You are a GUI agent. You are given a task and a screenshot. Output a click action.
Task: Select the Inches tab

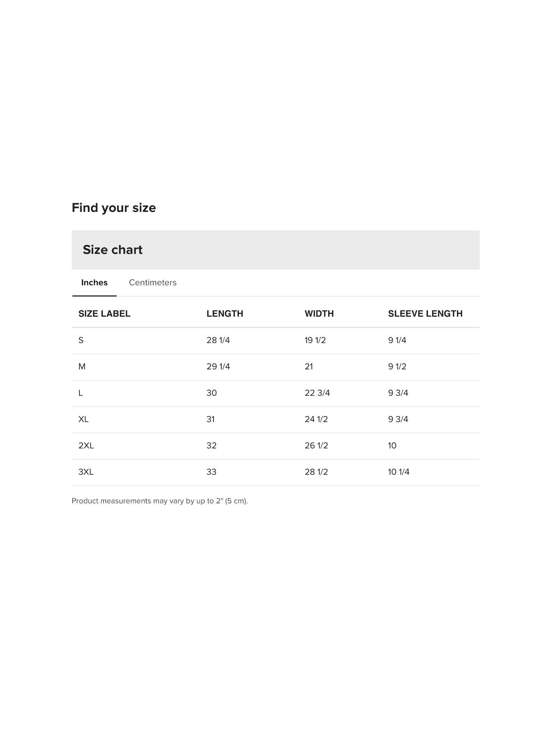(94, 282)
